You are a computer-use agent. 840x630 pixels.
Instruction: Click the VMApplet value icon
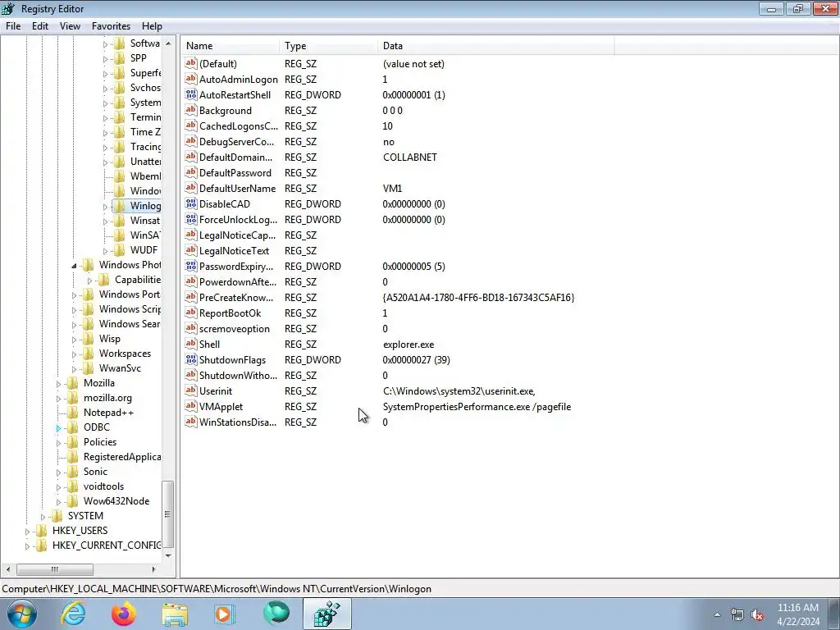tap(190, 406)
